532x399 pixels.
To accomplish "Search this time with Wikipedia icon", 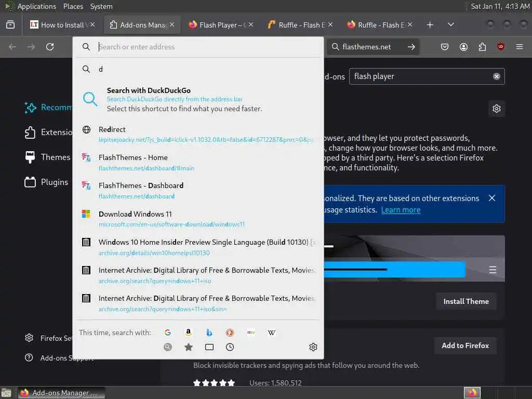I will coord(272,332).
